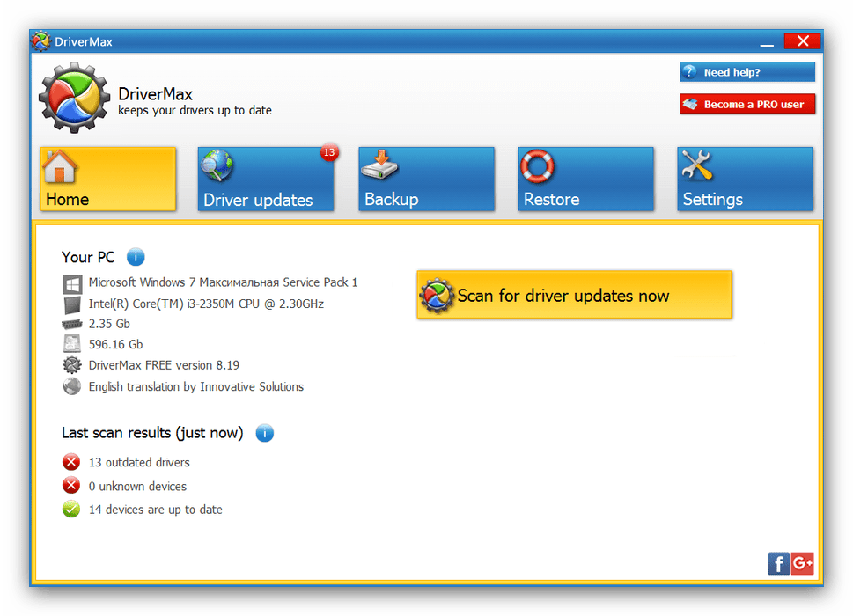853x616 pixels.
Task: Click the Need help? button
Action: (x=746, y=72)
